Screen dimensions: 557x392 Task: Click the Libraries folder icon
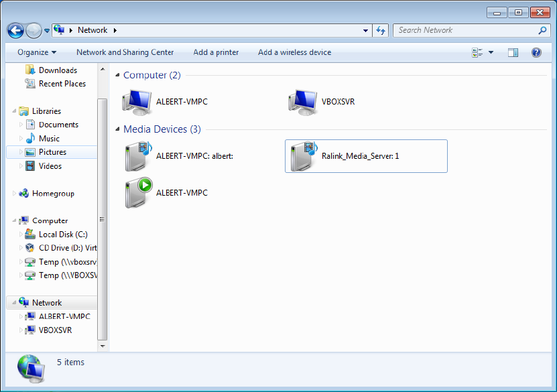point(24,111)
